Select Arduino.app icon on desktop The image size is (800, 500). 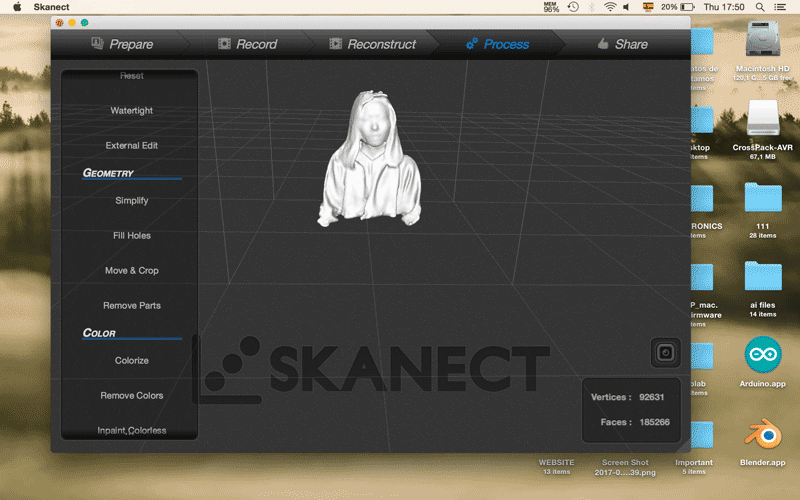[763, 355]
